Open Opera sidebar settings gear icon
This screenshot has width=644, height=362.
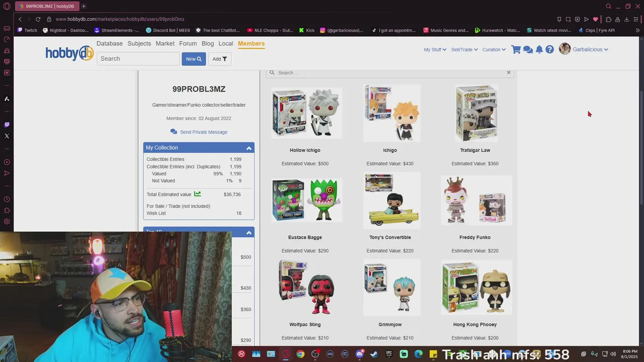pos(7,221)
